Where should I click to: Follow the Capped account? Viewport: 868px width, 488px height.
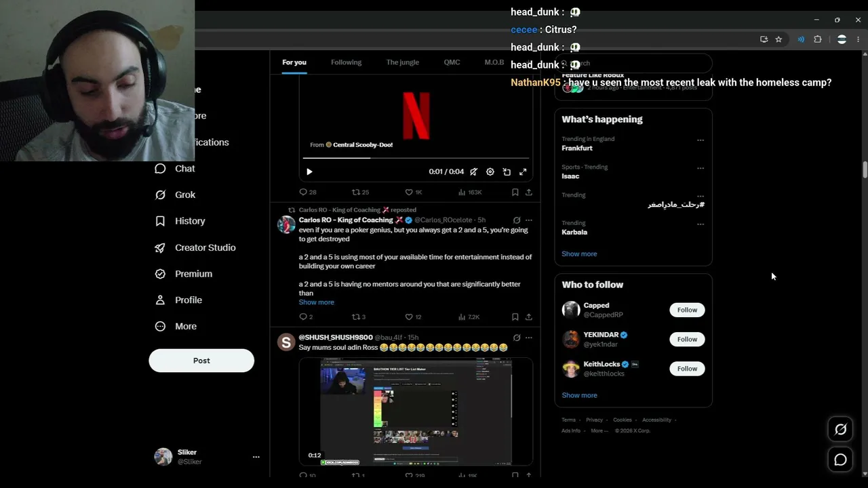pos(687,310)
